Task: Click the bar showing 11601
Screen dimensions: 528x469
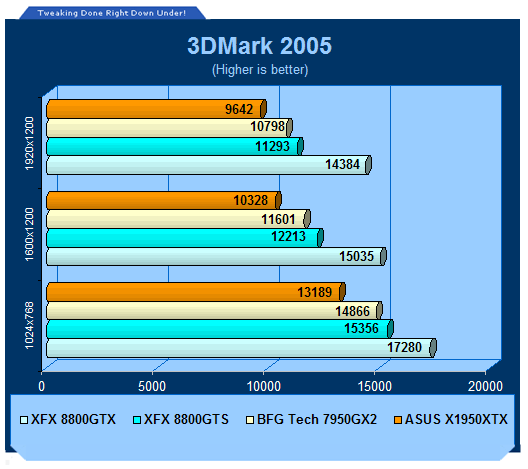Action: point(178,219)
